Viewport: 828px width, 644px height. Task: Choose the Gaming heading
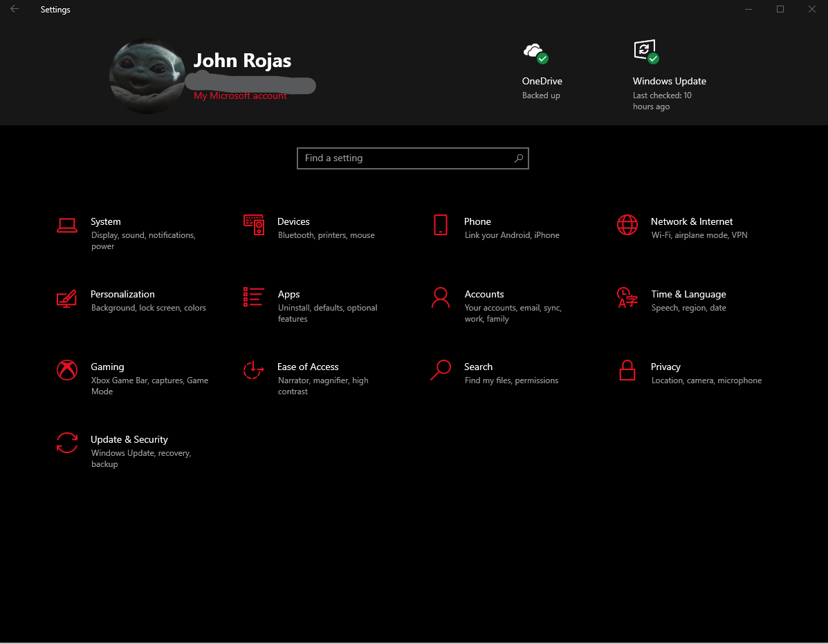click(107, 367)
